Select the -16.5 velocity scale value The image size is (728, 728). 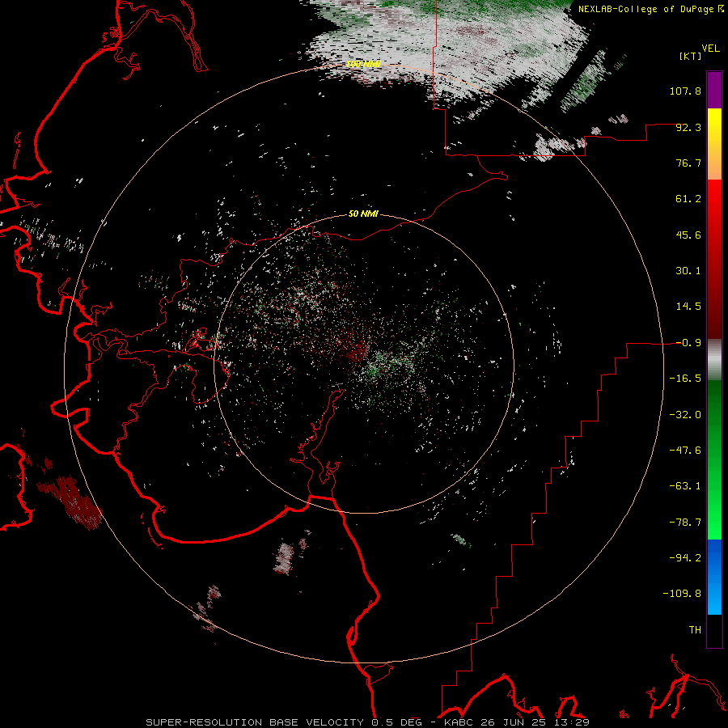(685, 379)
